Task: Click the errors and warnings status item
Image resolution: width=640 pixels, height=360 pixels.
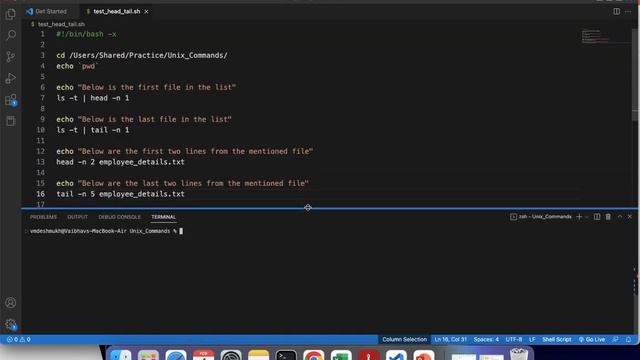Action: click(18, 340)
